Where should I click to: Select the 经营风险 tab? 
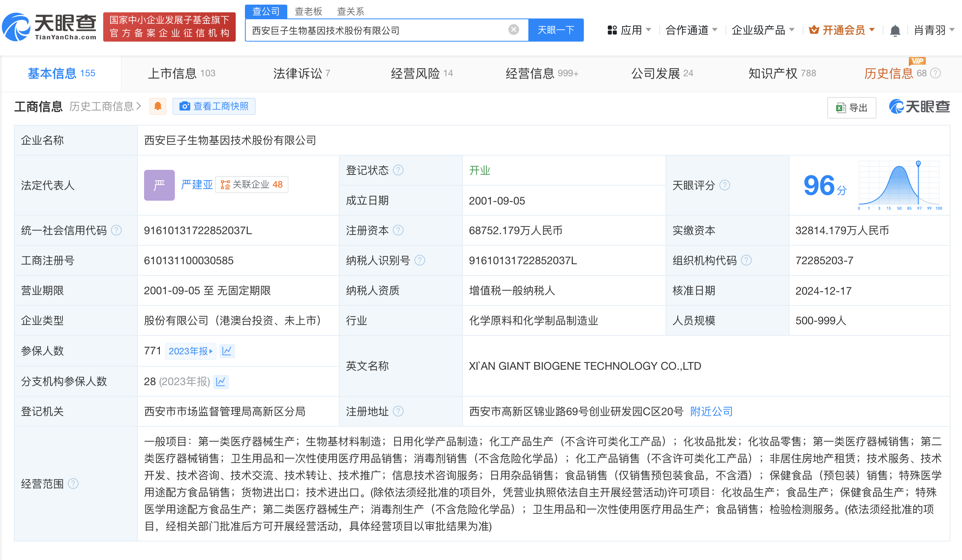[x=422, y=73]
